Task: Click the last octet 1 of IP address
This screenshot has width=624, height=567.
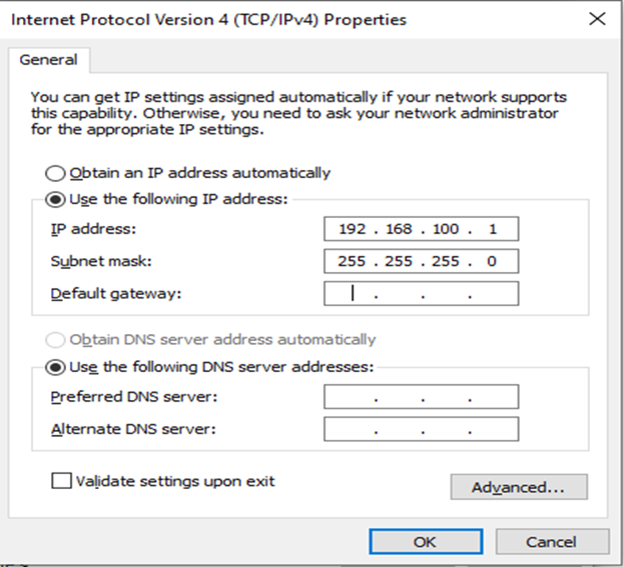Action: 493,229
